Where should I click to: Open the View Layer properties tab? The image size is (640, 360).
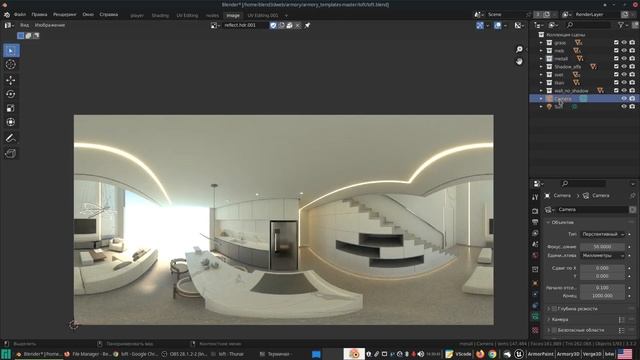(535, 233)
